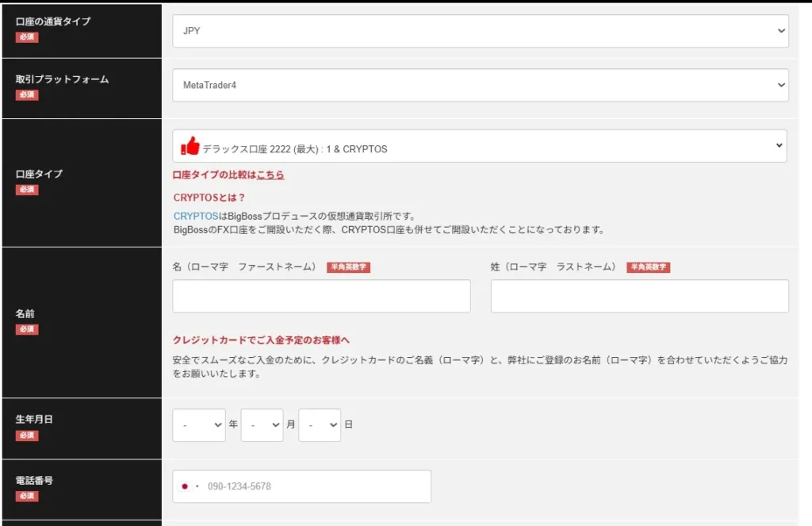Viewport: 812px width, 526px height.
Task: Focus the last name (姓 ローマ字) field
Action: 640,296
